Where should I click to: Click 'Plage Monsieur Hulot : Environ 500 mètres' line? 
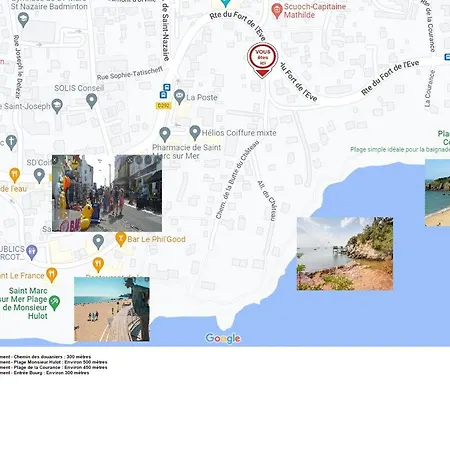(61, 362)
